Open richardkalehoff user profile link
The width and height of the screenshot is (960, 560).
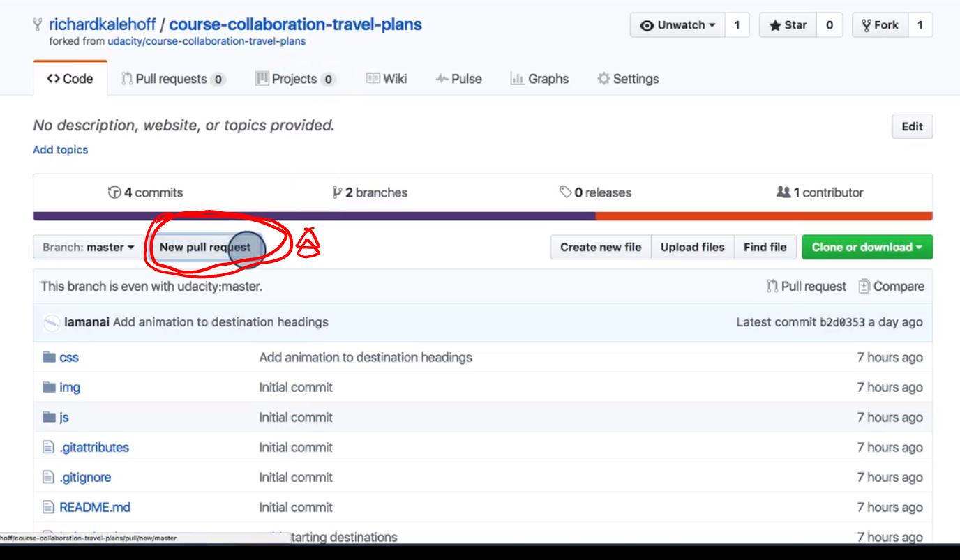pos(102,24)
